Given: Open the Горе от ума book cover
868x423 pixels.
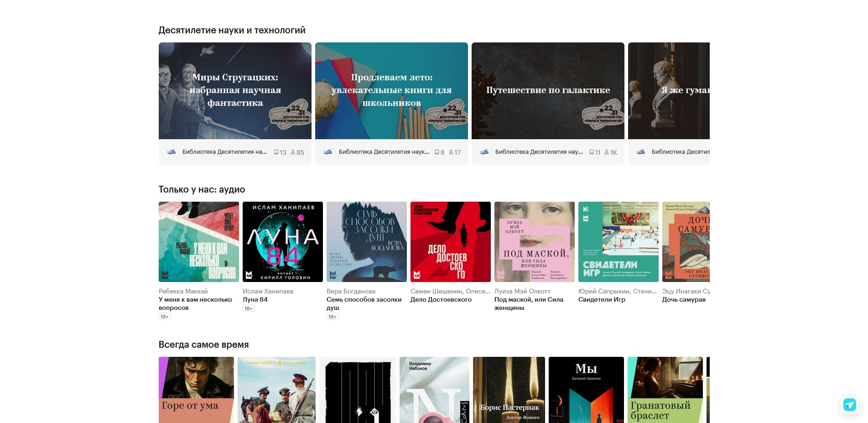Looking at the screenshot, I should [196, 390].
